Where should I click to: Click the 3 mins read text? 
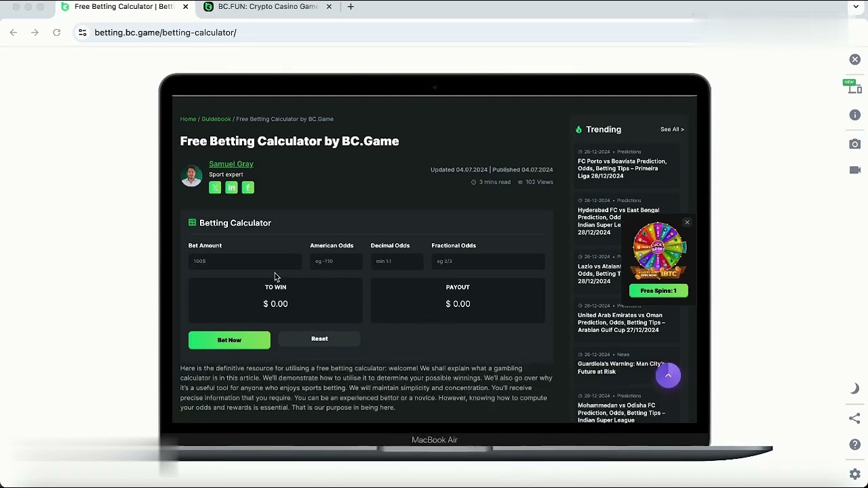coord(495,182)
